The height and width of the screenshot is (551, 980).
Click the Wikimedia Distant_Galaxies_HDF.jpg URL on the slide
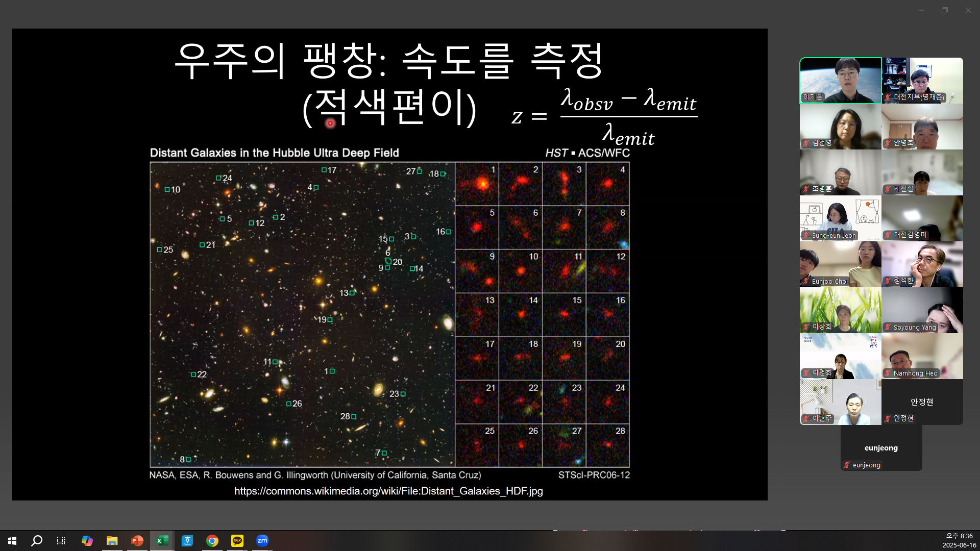(x=388, y=491)
